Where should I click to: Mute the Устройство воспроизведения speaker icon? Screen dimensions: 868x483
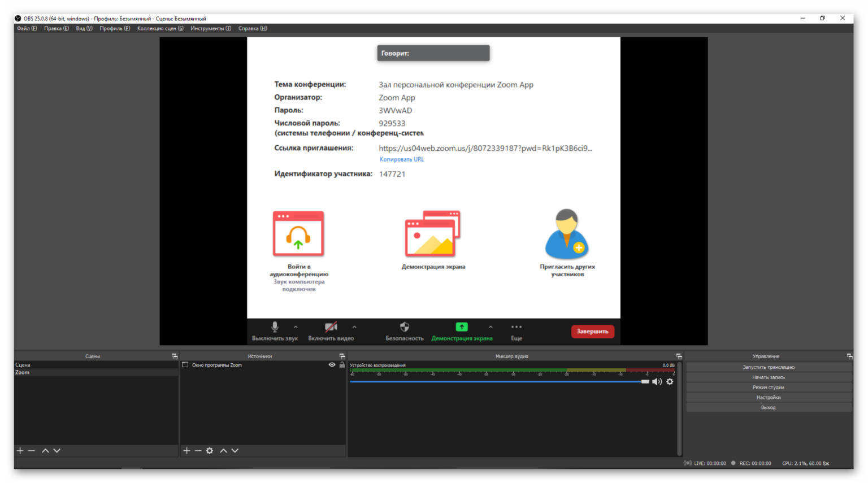click(x=657, y=382)
